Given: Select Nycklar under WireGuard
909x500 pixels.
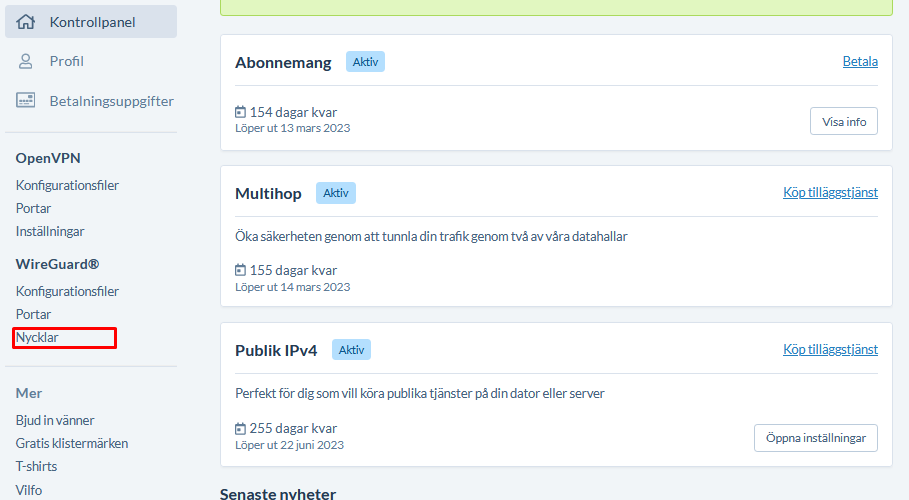Looking at the screenshot, I should tap(37, 338).
